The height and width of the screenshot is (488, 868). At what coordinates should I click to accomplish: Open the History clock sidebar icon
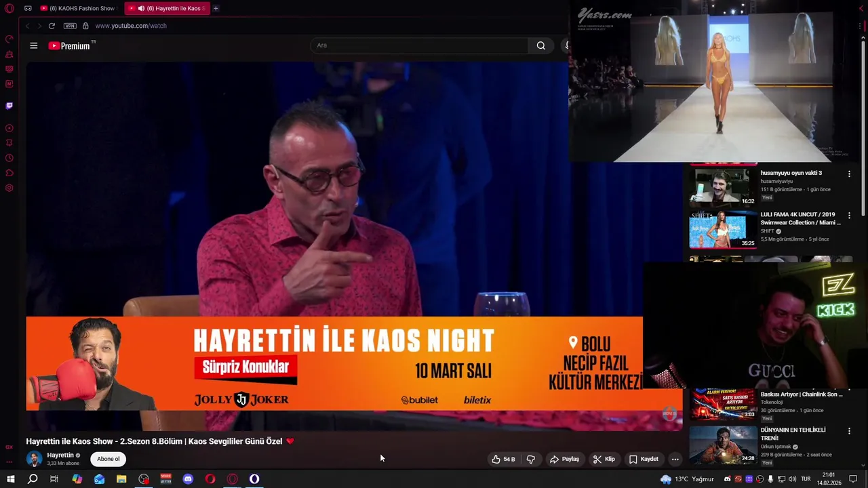pos(9,158)
